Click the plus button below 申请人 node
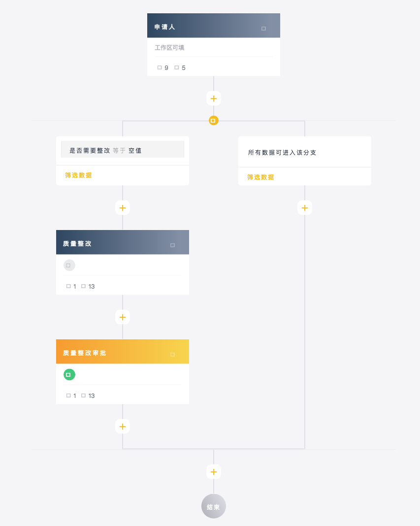The image size is (420, 526). [213, 99]
